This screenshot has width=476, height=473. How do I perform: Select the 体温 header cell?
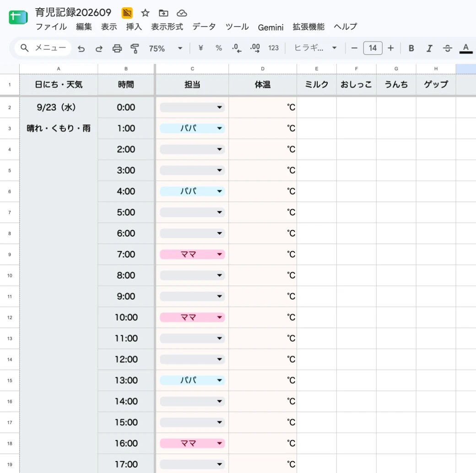click(x=263, y=85)
